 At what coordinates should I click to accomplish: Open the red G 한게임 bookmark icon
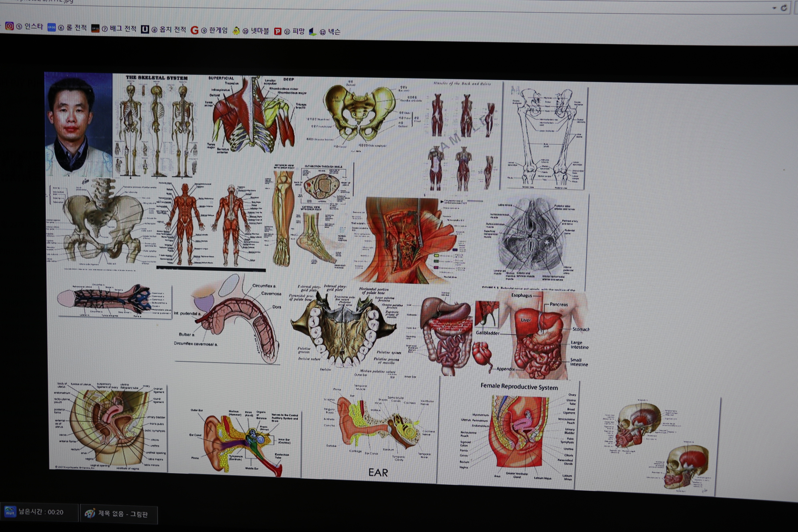194,30
